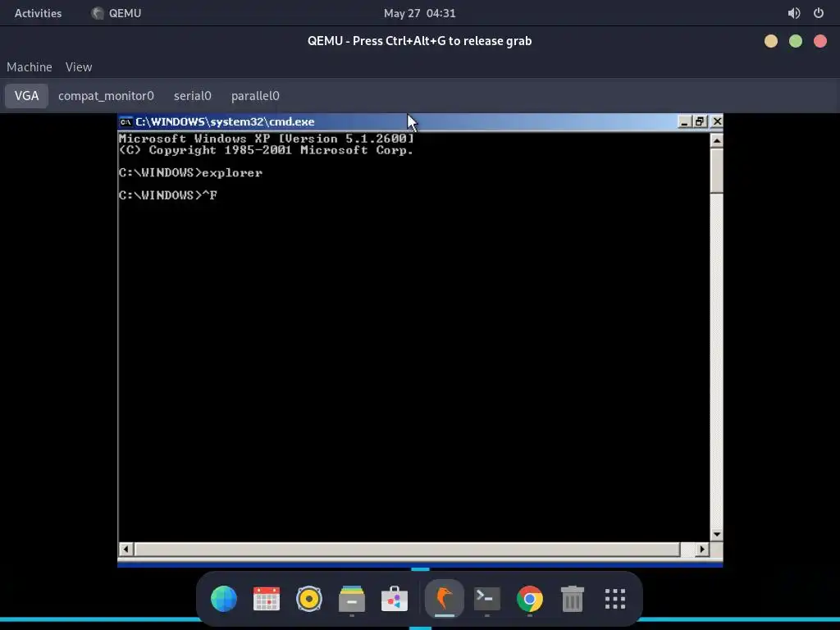Open the View menu in QEMU
Screen dimensions: 840x630
pyautogui.click(x=79, y=67)
